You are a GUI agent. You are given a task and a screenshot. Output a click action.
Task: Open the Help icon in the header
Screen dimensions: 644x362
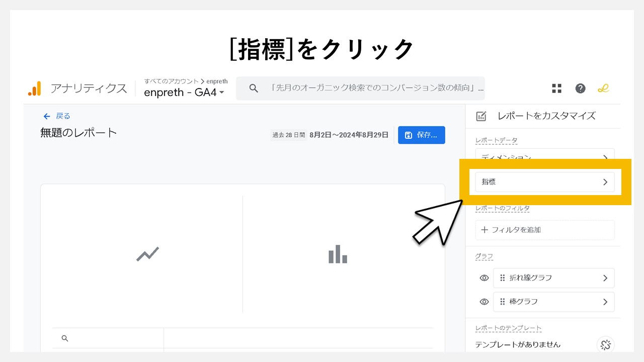pyautogui.click(x=580, y=88)
